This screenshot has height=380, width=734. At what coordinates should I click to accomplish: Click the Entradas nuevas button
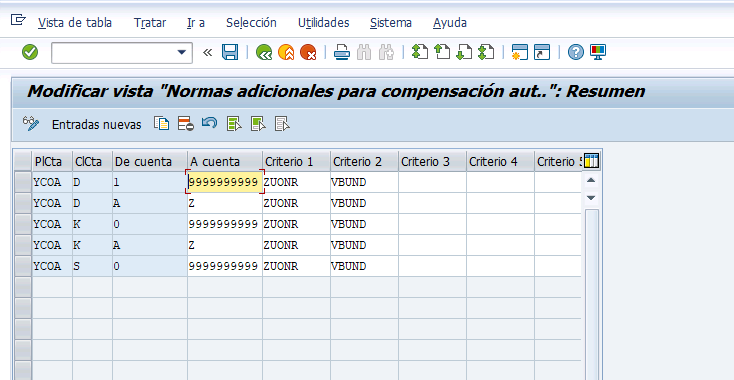(96, 125)
